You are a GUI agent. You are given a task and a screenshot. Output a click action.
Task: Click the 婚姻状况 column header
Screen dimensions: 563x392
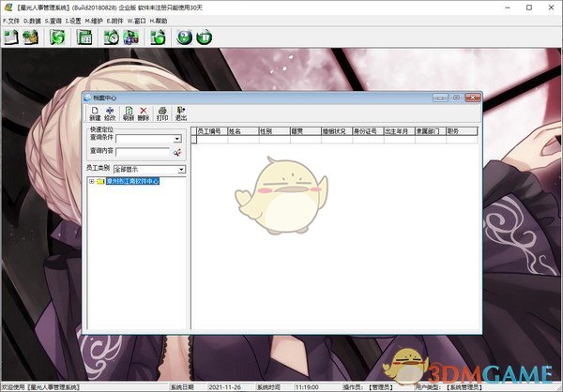(x=337, y=131)
